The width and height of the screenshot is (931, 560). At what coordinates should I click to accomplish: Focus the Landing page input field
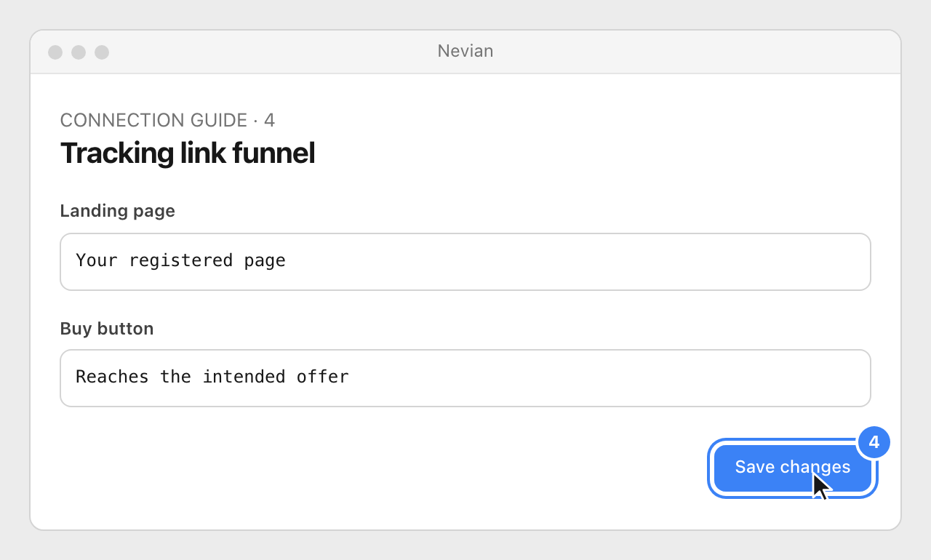[x=465, y=262]
